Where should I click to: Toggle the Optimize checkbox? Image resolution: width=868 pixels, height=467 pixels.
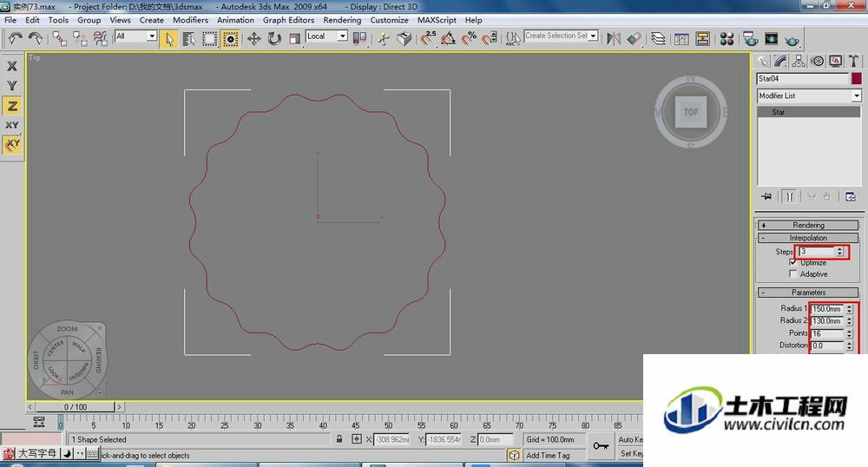tap(792, 262)
